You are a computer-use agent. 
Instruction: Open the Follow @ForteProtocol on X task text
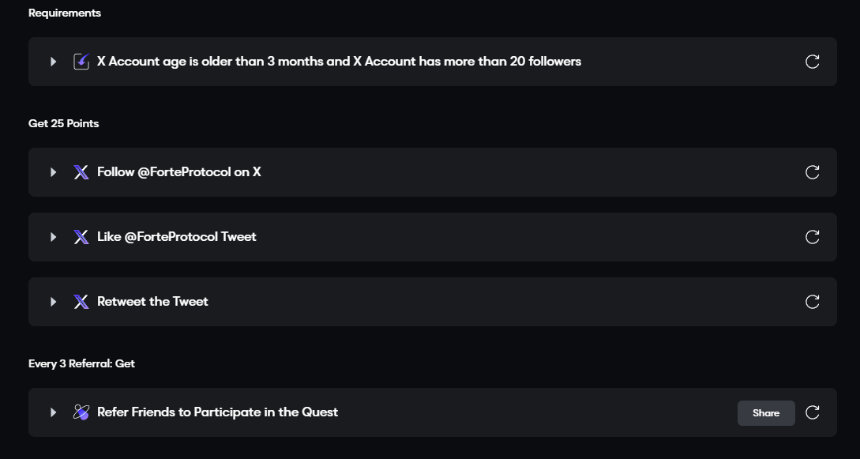[179, 172]
